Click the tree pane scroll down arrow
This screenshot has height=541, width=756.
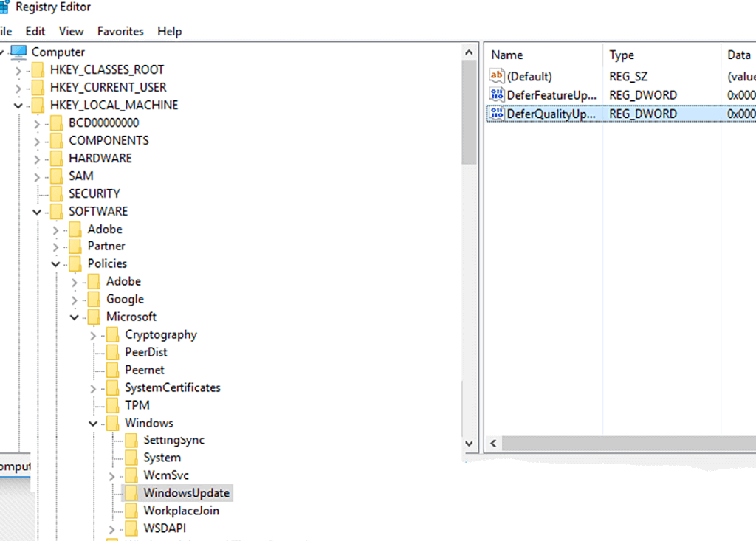click(x=469, y=443)
